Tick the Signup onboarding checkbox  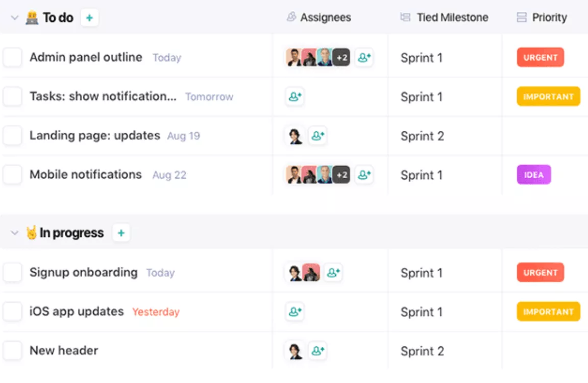point(12,272)
